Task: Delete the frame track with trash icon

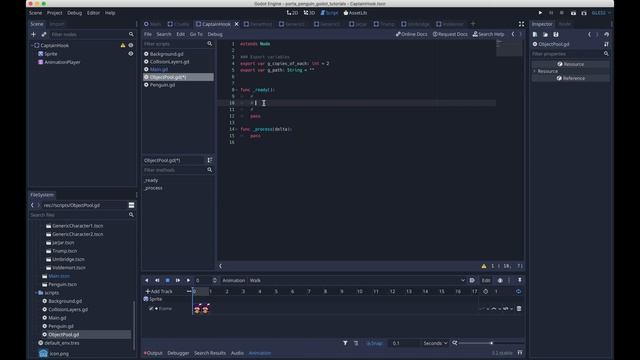Action: (x=519, y=309)
